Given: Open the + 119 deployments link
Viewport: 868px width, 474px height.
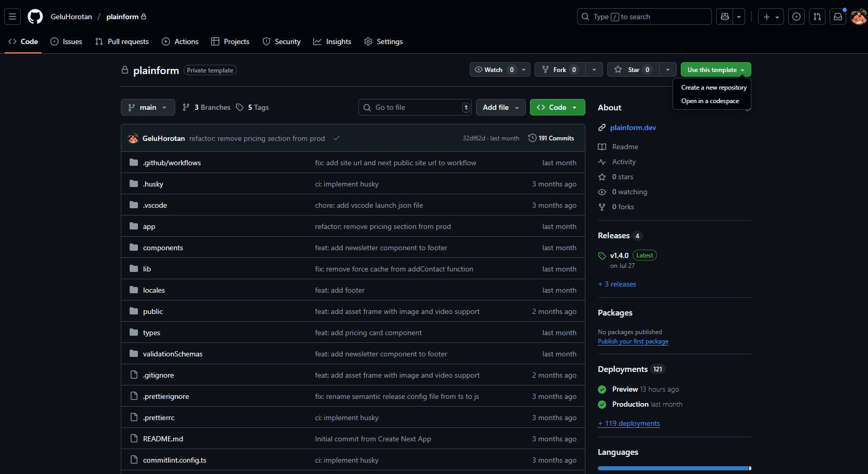Looking at the screenshot, I should [x=629, y=423].
